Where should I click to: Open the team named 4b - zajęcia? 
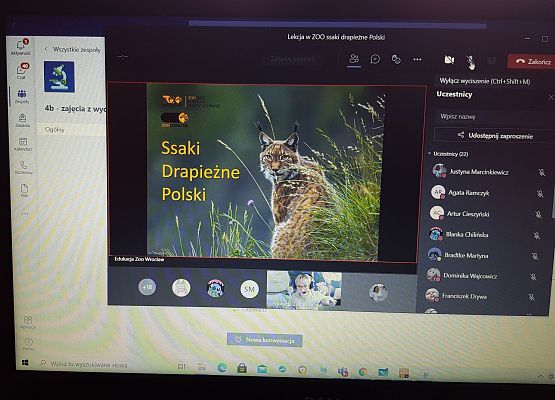75,108
